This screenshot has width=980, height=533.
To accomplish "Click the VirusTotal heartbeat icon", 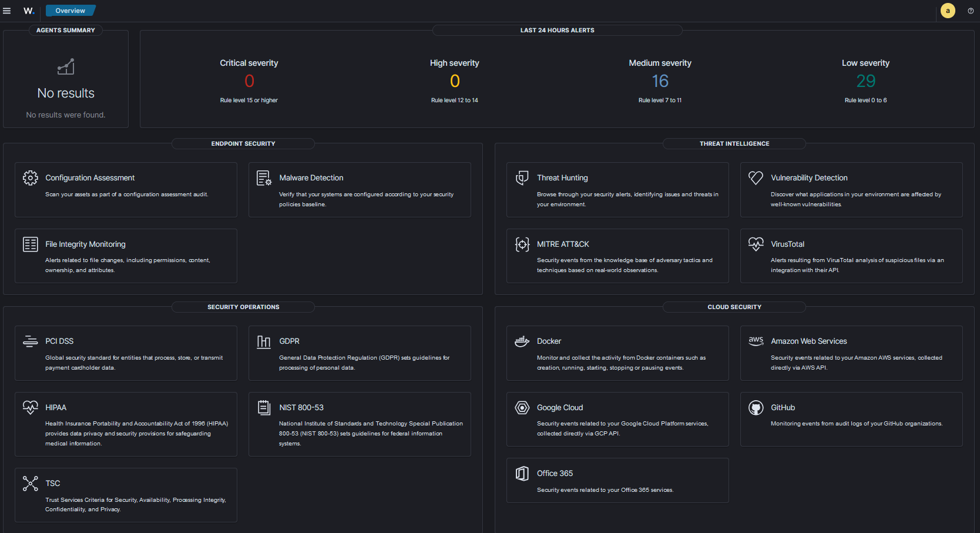I will tap(756, 244).
